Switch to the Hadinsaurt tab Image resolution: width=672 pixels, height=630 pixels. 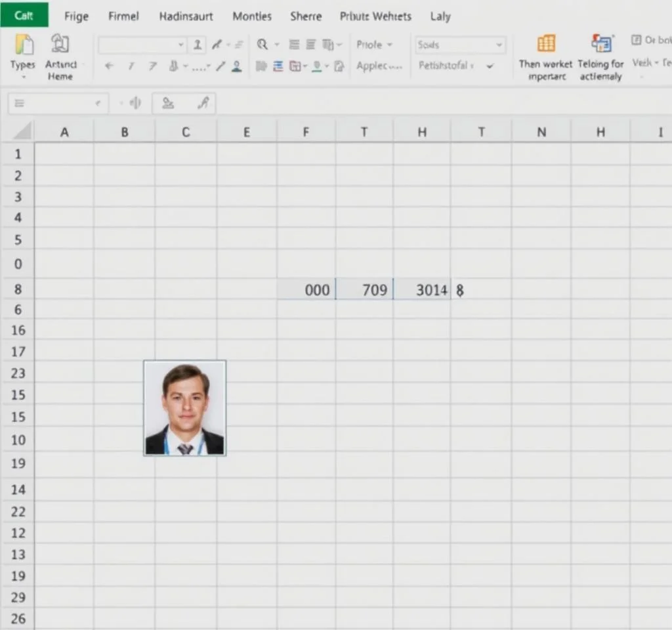pos(186,16)
